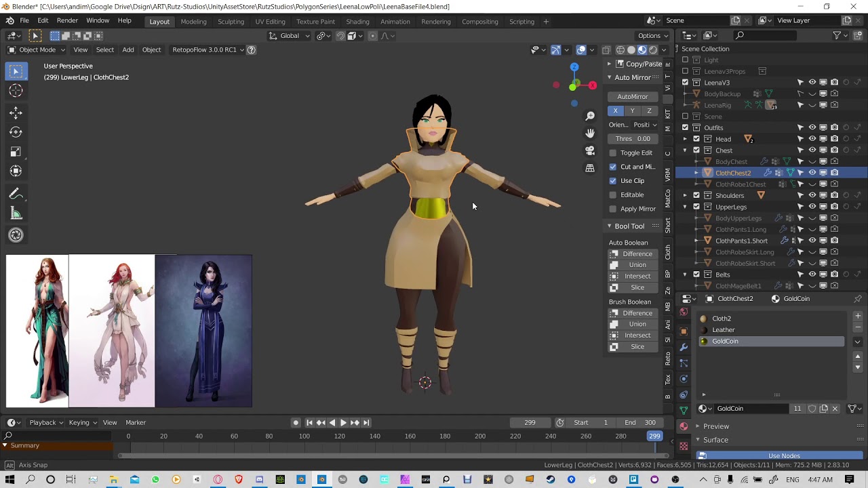The width and height of the screenshot is (868, 488).
Task: Unlink GoldCoin material X icon
Action: point(835,409)
